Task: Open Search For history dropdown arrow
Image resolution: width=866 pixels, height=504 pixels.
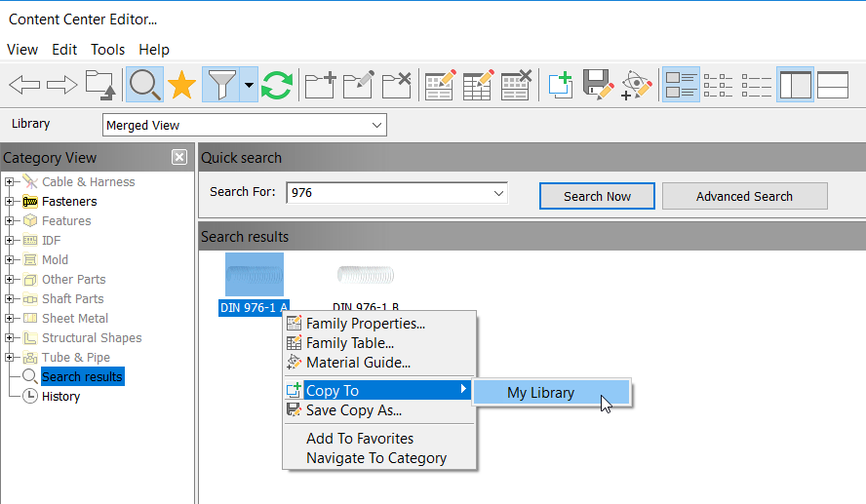Action: point(498,193)
